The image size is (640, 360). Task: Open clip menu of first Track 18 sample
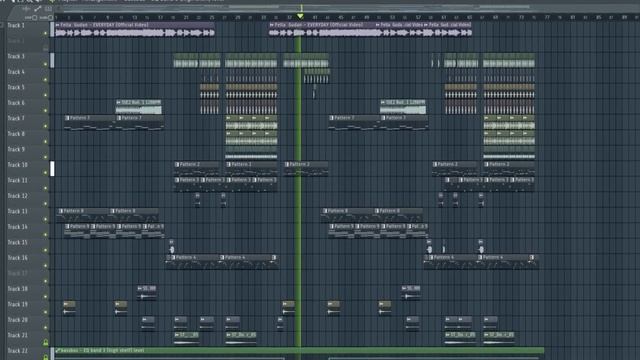click(140, 289)
